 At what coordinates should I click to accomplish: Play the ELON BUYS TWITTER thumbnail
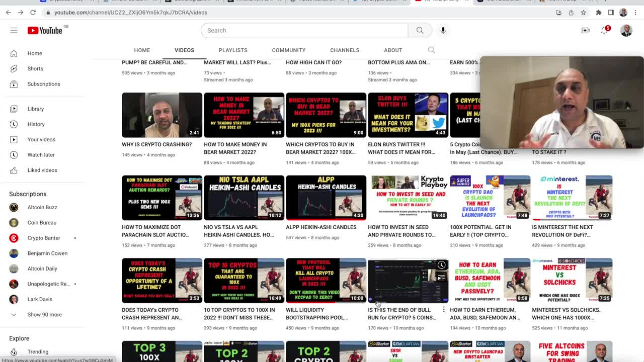[408, 115]
